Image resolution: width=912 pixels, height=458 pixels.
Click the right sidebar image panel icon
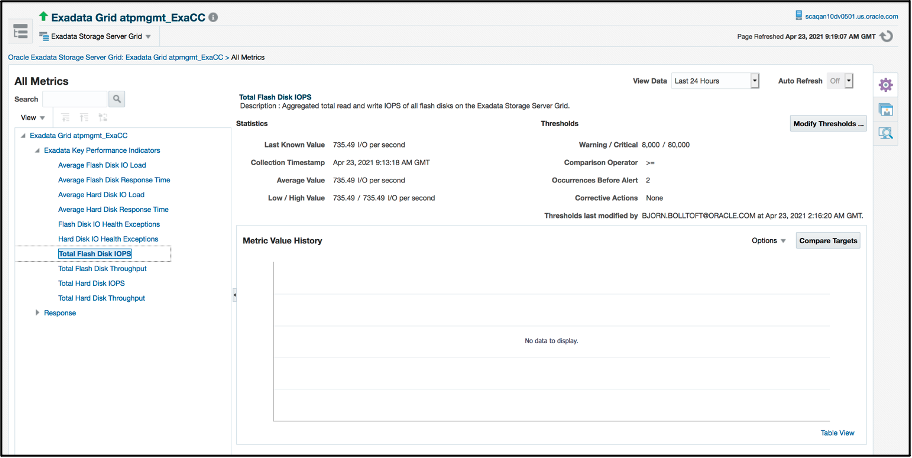[885, 110]
